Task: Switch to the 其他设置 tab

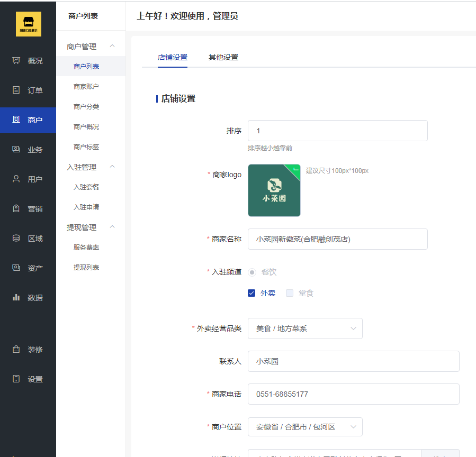Action: click(223, 57)
